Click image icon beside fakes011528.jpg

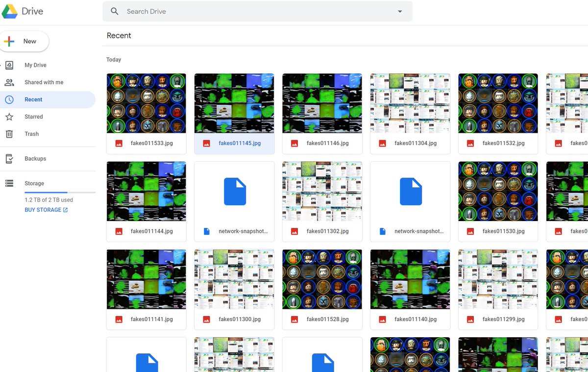click(x=294, y=319)
